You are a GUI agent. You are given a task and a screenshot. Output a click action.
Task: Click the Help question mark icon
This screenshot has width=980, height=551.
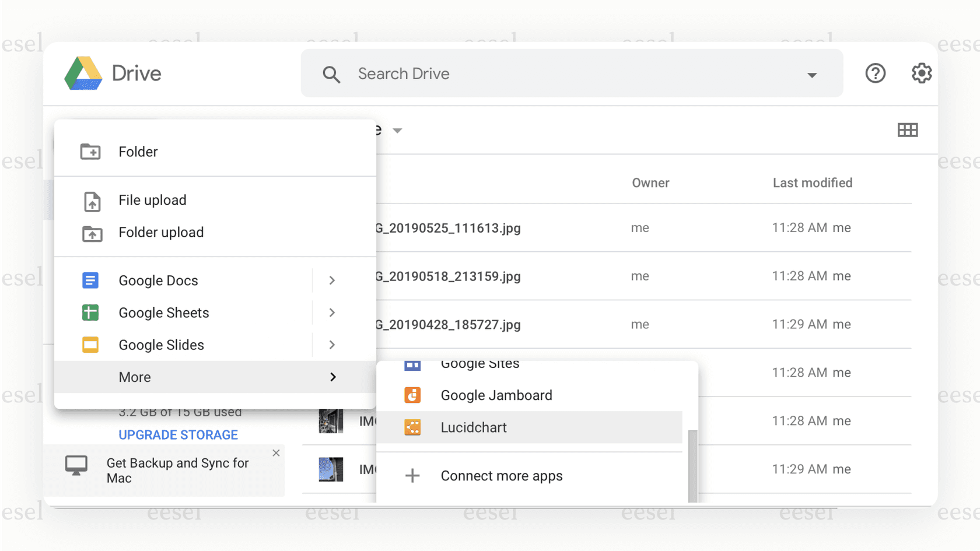tap(875, 73)
